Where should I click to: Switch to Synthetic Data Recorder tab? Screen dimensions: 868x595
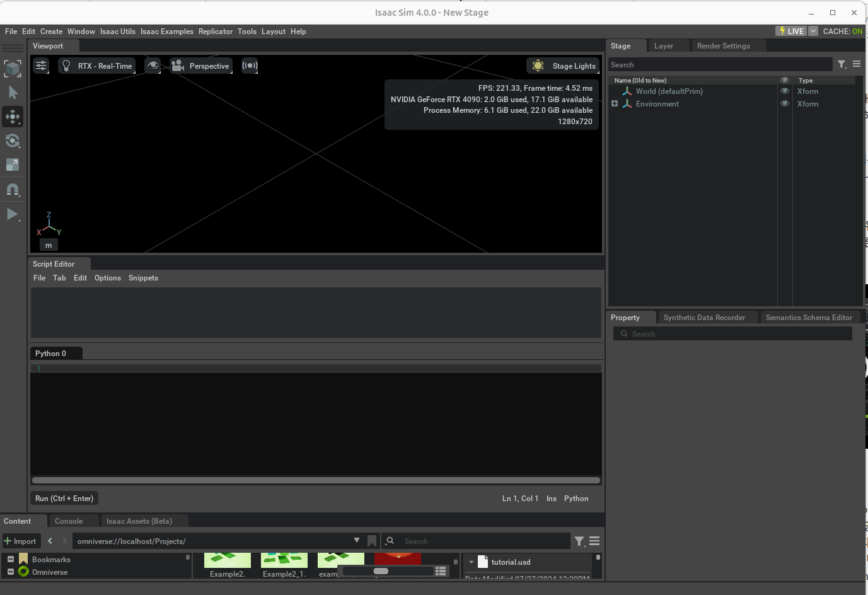tap(704, 318)
